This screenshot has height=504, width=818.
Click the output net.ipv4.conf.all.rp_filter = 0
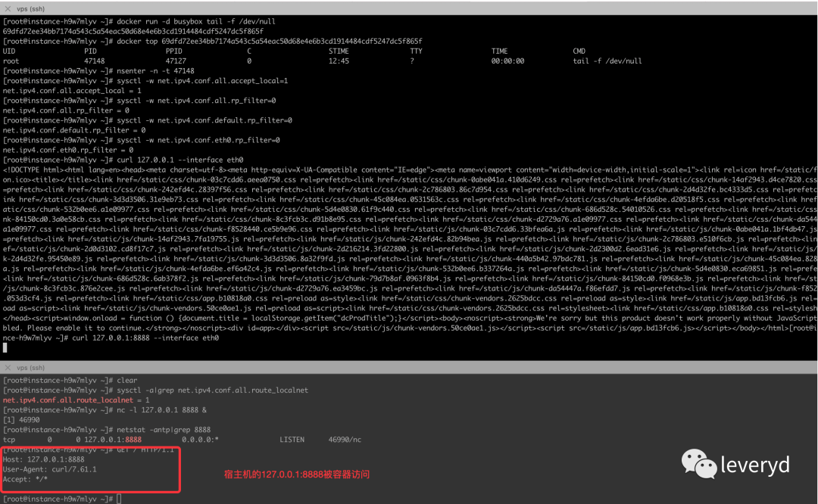[x=66, y=110]
